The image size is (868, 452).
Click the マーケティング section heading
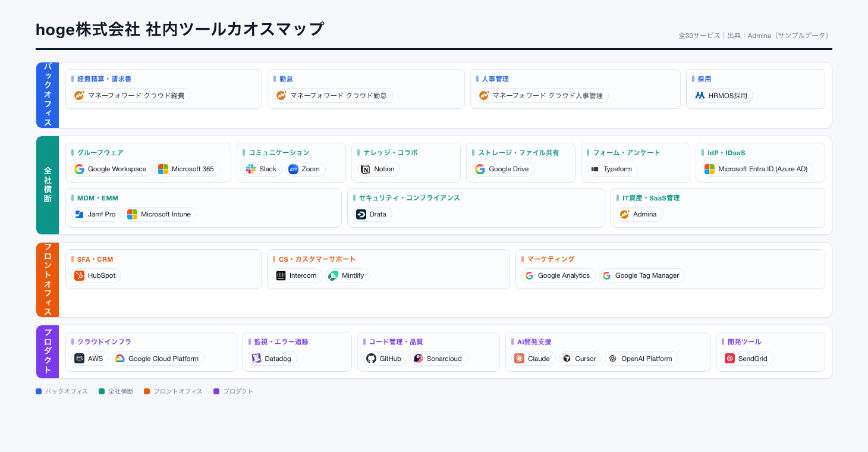tap(551, 259)
